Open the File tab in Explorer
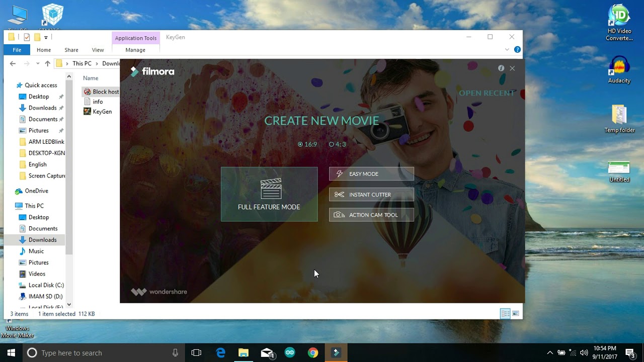The height and width of the screenshot is (362, 644). tap(17, 50)
